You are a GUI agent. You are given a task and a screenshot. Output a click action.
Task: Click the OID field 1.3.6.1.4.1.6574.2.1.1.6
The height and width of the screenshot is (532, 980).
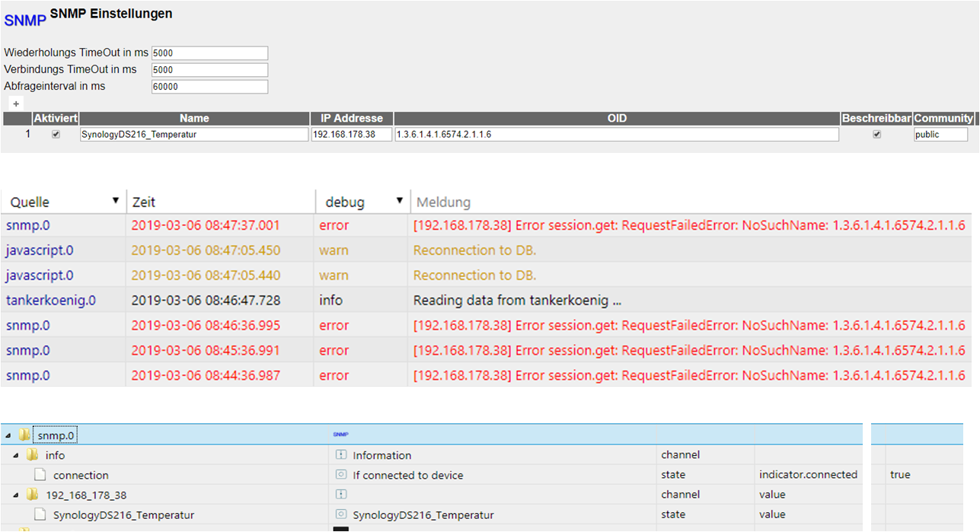click(617, 134)
